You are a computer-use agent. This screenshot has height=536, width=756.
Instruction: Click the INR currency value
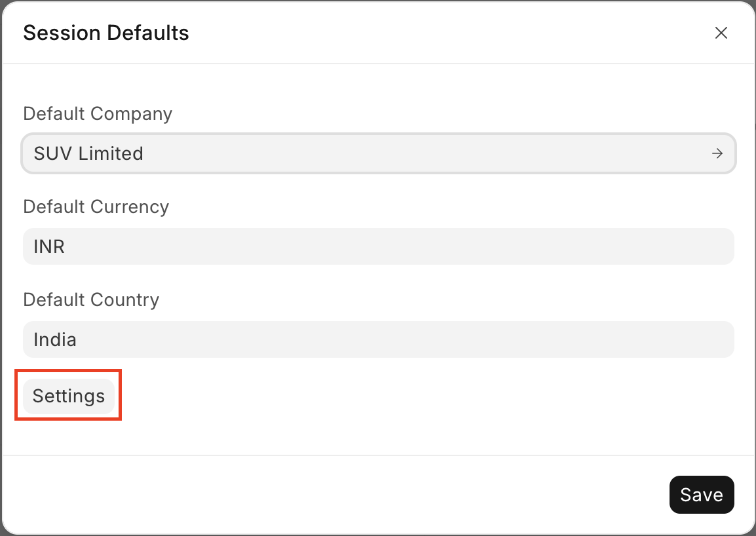click(49, 247)
